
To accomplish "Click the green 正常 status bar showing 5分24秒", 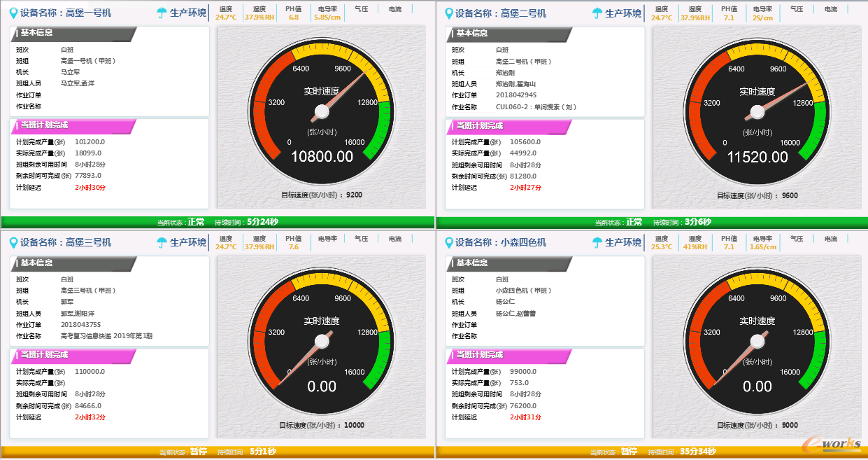I will tap(217, 223).
